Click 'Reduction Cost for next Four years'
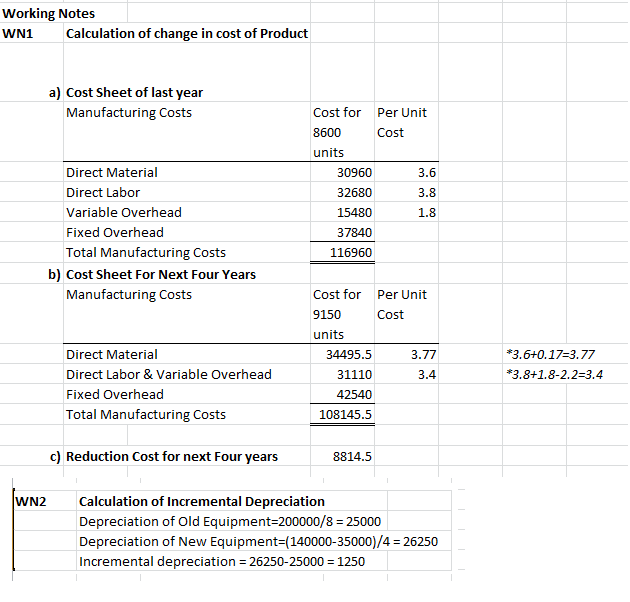The image size is (630, 602). pyautogui.click(x=172, y=457)
